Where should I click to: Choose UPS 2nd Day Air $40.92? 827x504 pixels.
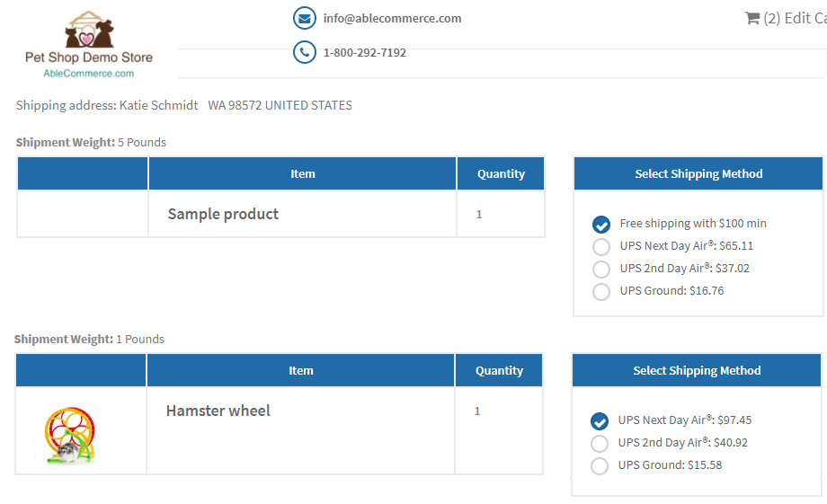pos(600,444)
